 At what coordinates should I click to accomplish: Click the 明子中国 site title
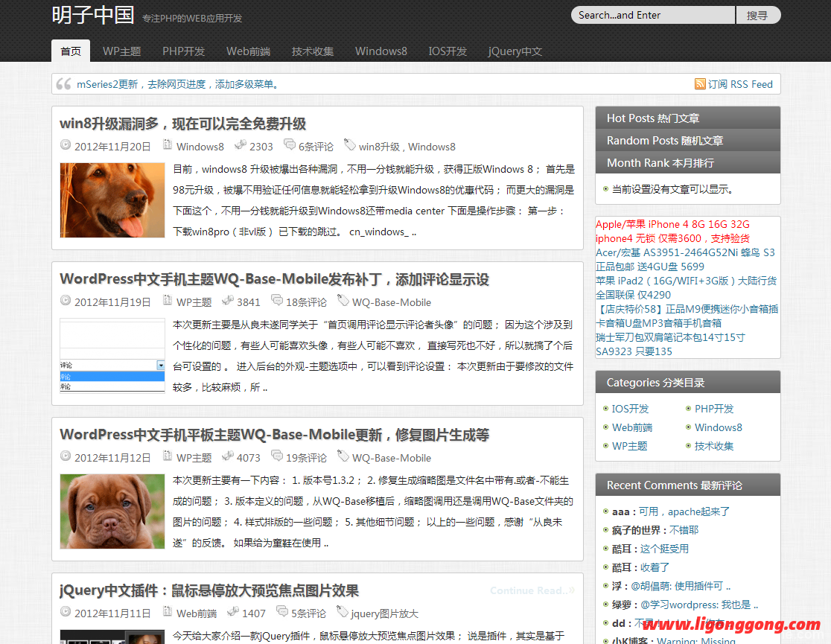pos(93,15)
